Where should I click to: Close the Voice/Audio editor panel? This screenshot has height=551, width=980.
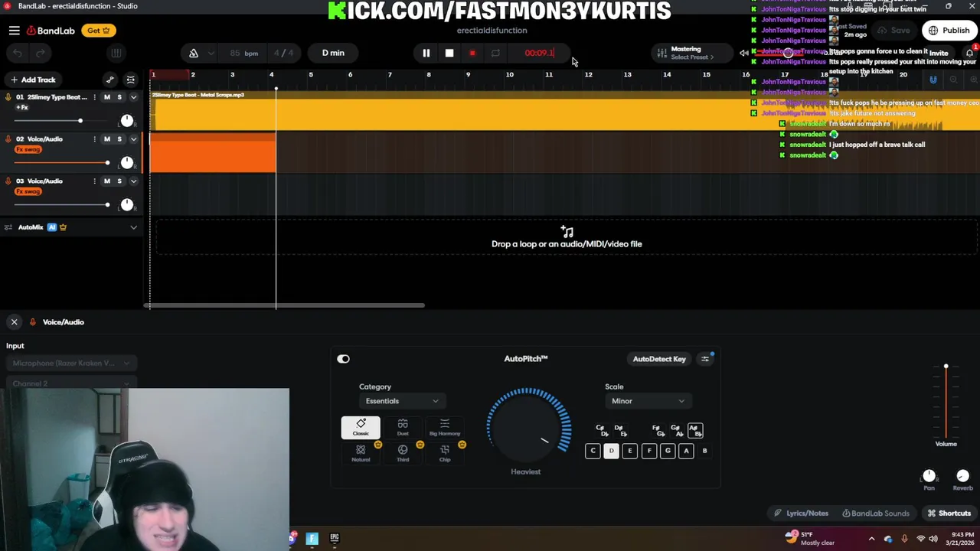[x=14, y=322]
